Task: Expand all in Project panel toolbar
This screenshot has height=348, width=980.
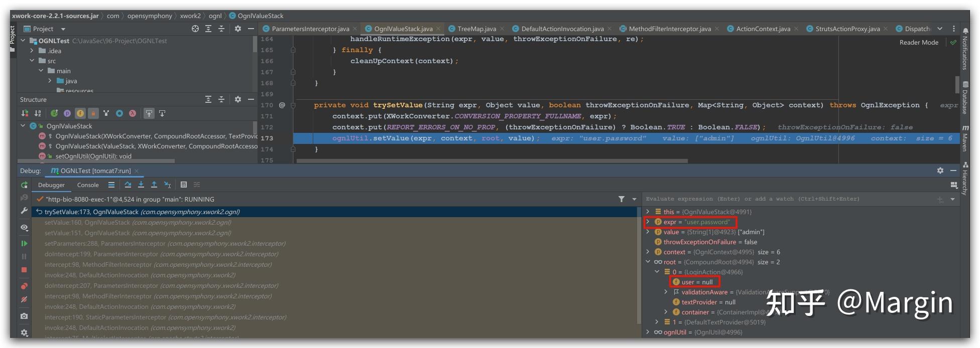Action: [208, 29]
